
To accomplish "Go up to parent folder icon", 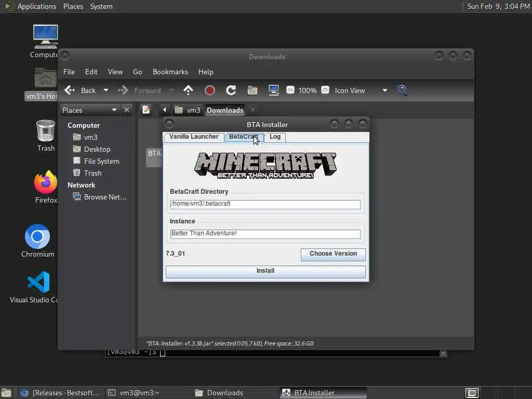I will tap(188, 90).
